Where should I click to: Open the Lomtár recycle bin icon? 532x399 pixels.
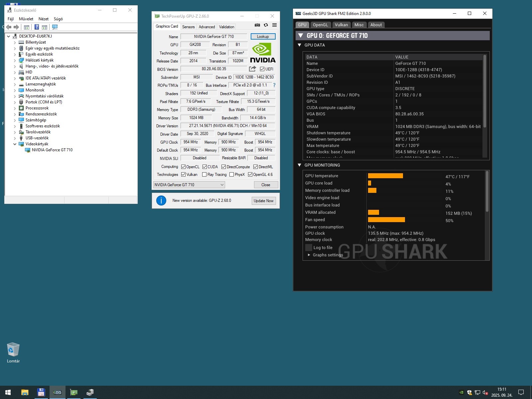tap(13, 353)
